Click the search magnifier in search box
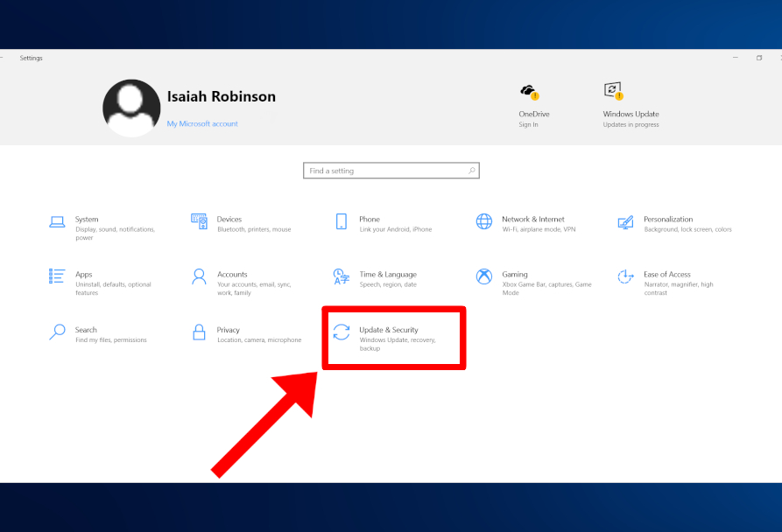 pyautogui.click(x=472, y=171)
